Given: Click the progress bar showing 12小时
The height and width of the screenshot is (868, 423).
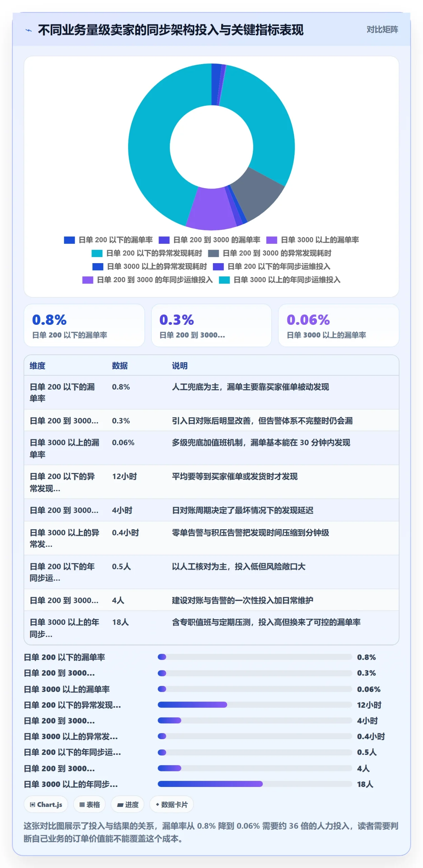Looking at the screenshot, I should click(x=255, y=705).
